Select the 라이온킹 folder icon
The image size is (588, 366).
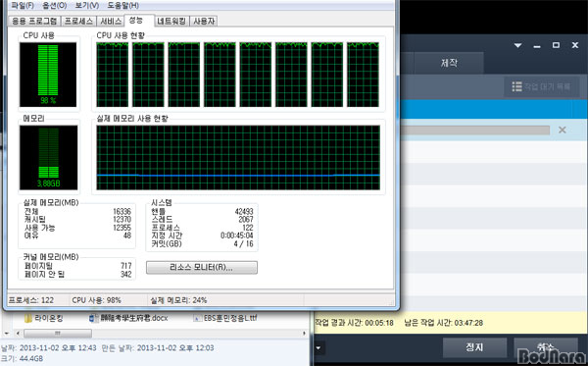click(x=28, y=318)
